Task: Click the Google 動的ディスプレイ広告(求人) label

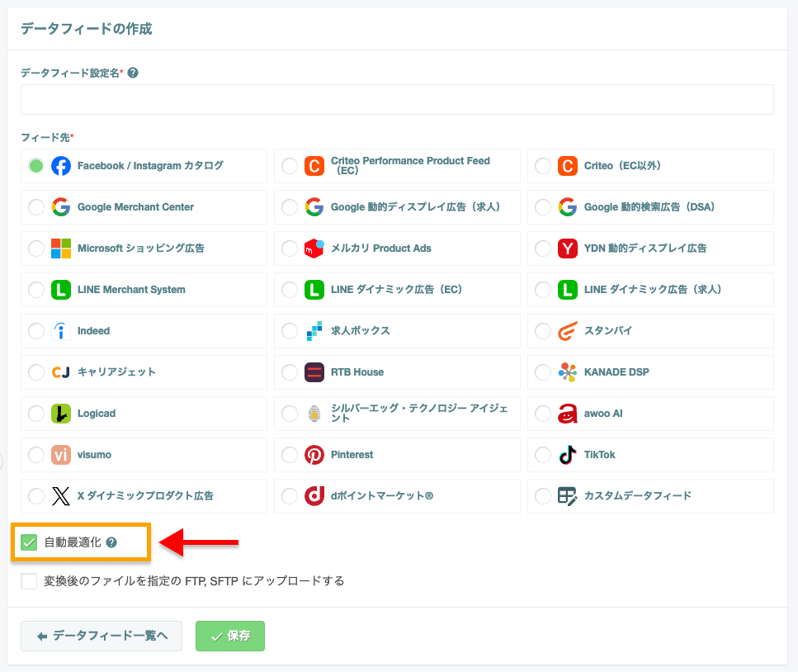Action: (x=415, y=207)
